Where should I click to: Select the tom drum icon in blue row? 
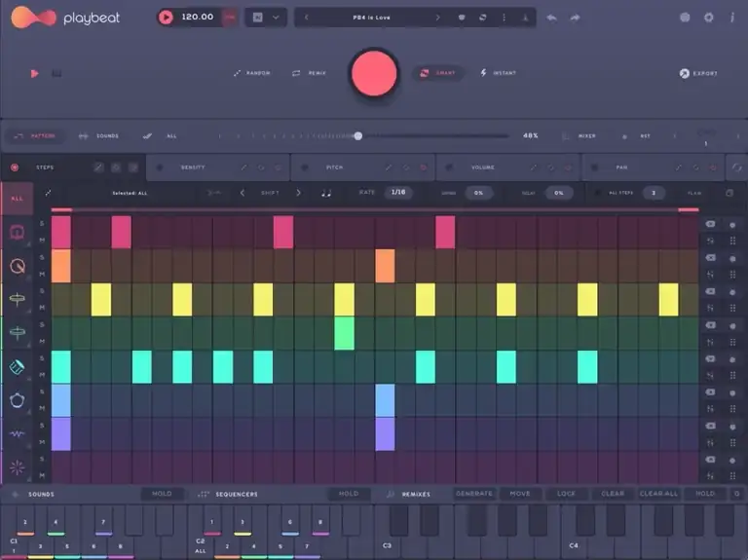18,400
